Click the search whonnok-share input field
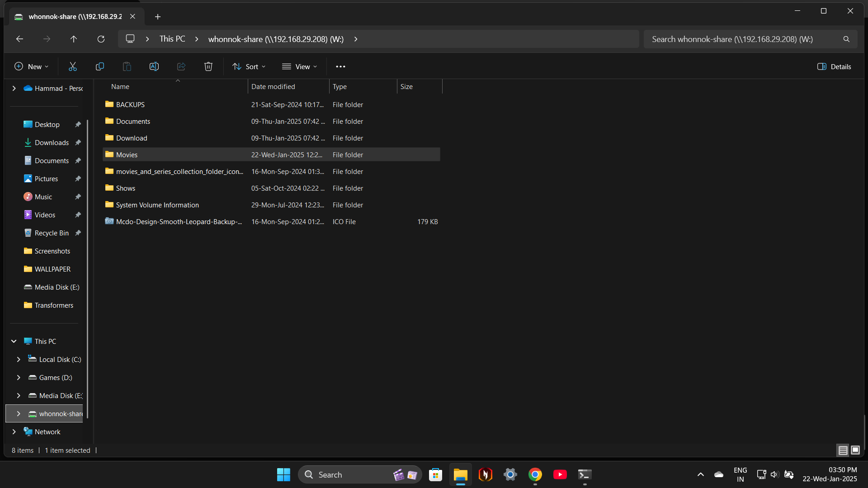This screenshot has height=488, width=868. [741, 39]
